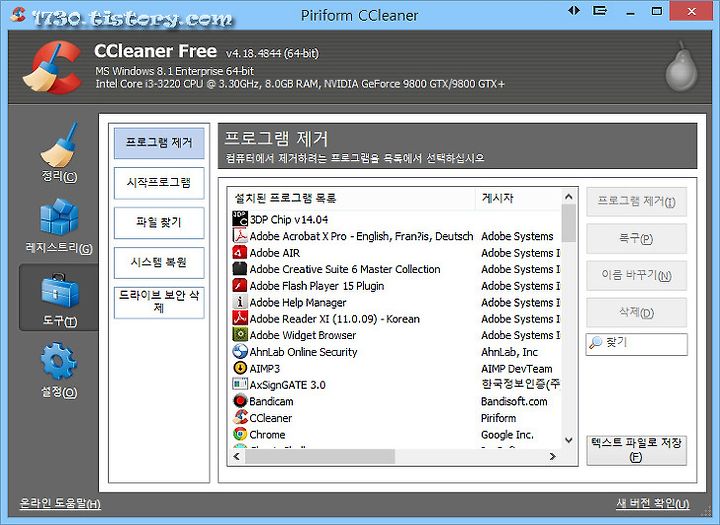Click the 3DP Chip v14.04 icon
The image size is (720, 525).
[x=240, y=219]
